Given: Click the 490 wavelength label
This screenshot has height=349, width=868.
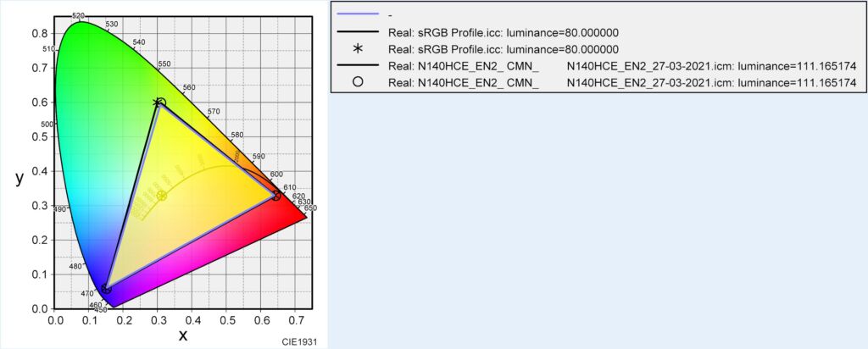Looking at the screenshot, I should (59, 209).
